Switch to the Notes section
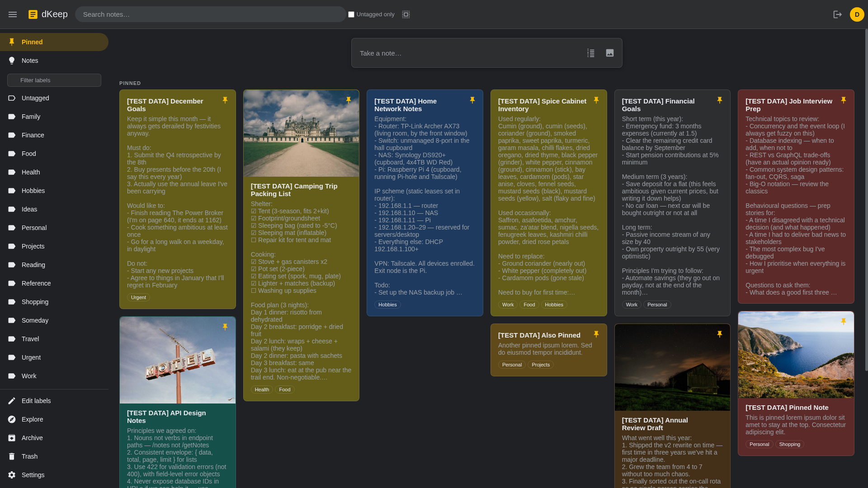Screen dimensions: 868x488 29,60
